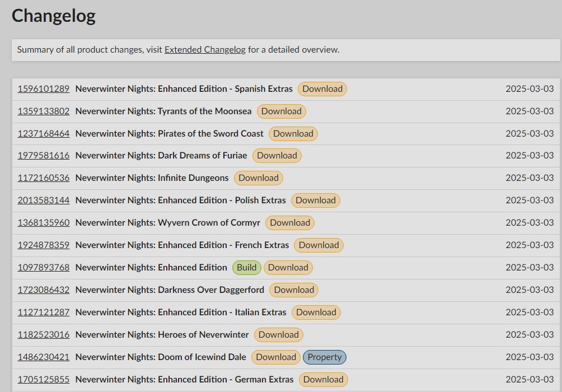The width and height of the screenshot is (562, 392).
Task: Click Download badge beside the Build badge
Action: (x=288, y=268)
